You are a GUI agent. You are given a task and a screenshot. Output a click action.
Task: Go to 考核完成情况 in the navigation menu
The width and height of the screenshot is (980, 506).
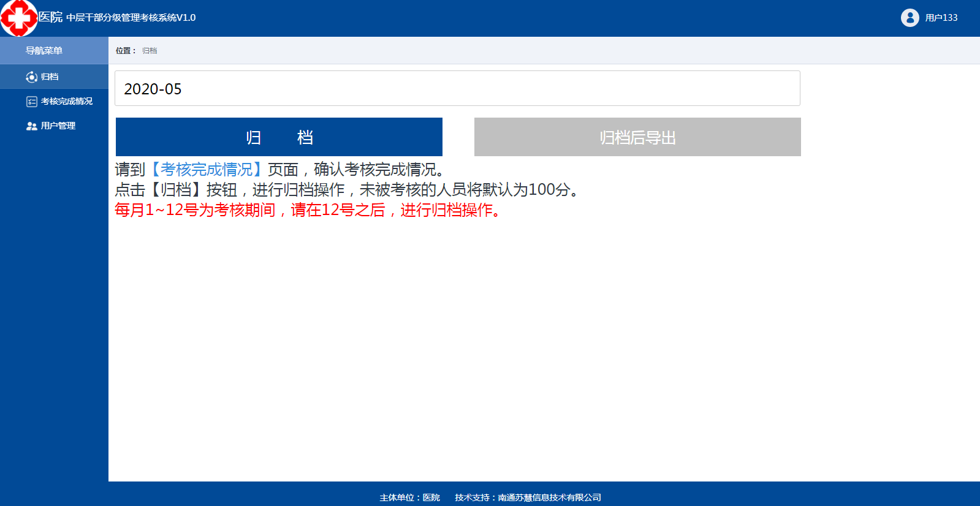(67, 102)
